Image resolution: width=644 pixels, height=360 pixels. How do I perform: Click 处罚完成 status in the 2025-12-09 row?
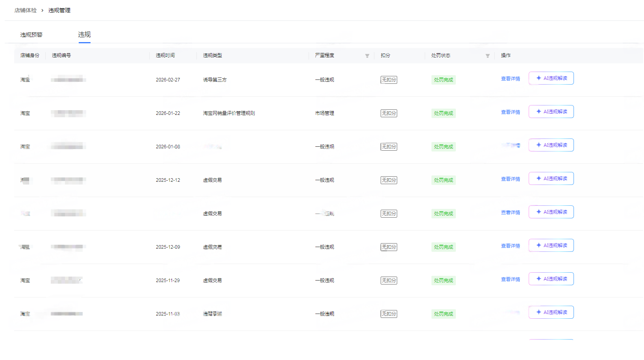[444, 247]
